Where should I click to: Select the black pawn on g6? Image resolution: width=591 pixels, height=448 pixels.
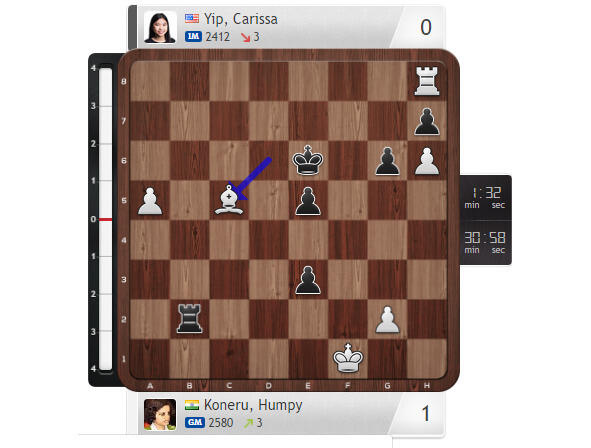(x=387, y=161)
